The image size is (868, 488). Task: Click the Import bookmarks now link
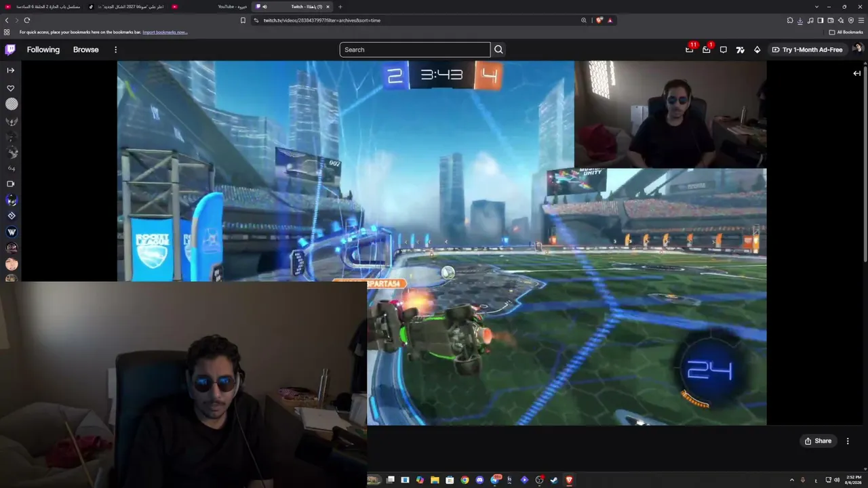coord(165,32)
